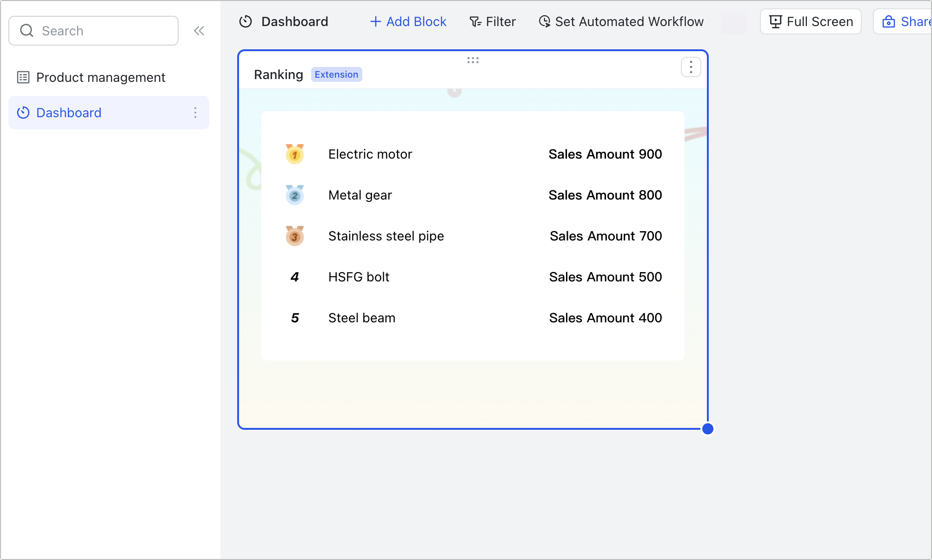Select the Product management table icon

(23, 77)
